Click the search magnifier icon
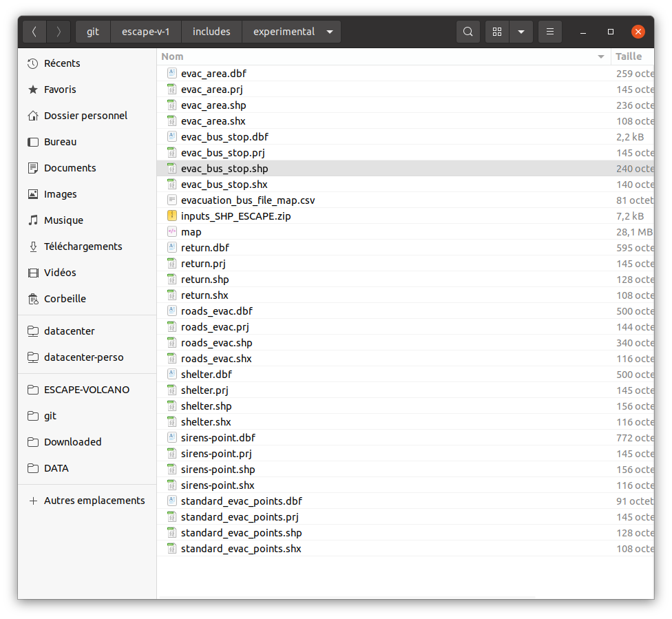 point(468,32)
